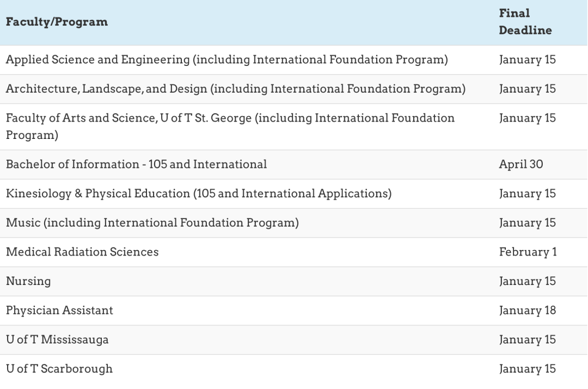This screenshot has width=588, height=389.
Task: Select the Physician Assistant row
Action: coord(59,311)
